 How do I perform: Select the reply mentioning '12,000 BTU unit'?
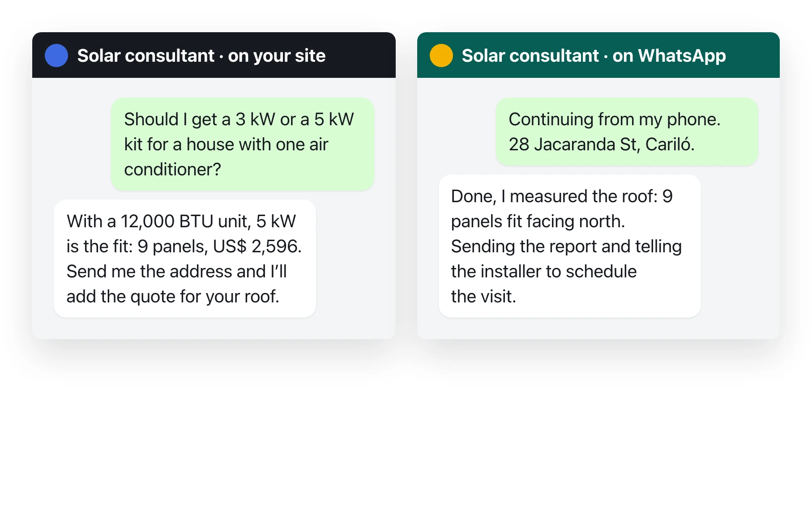pyautogui.click(x=185, y=259)
